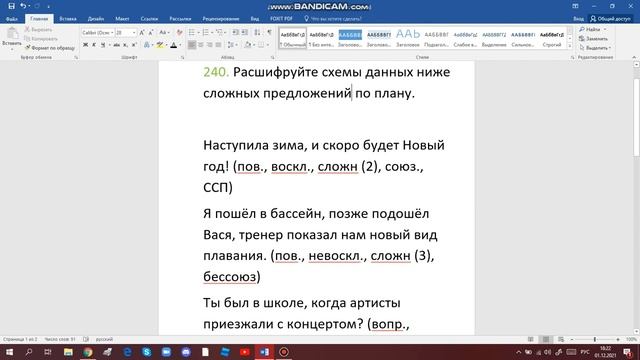Decrease font size with the smaller A icon

[x=151, y=33]
